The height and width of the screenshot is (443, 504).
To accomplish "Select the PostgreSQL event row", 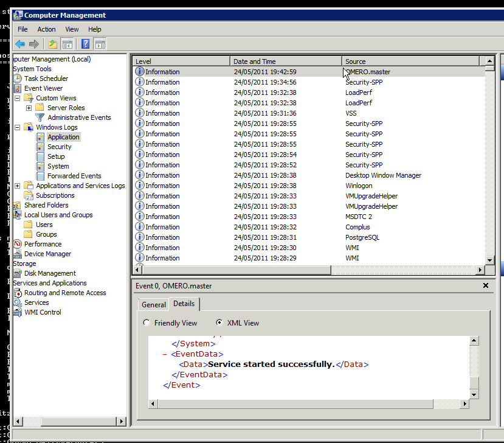I will (309, 237).
